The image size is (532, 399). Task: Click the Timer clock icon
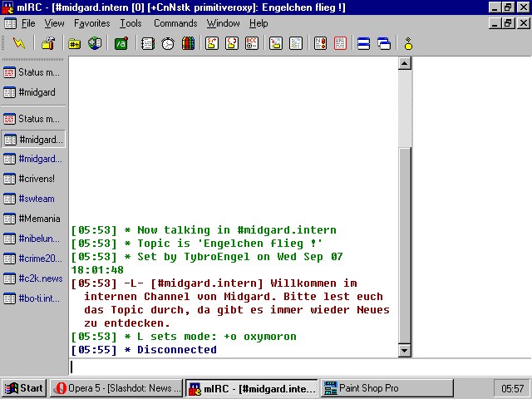(x=168, y=43)
